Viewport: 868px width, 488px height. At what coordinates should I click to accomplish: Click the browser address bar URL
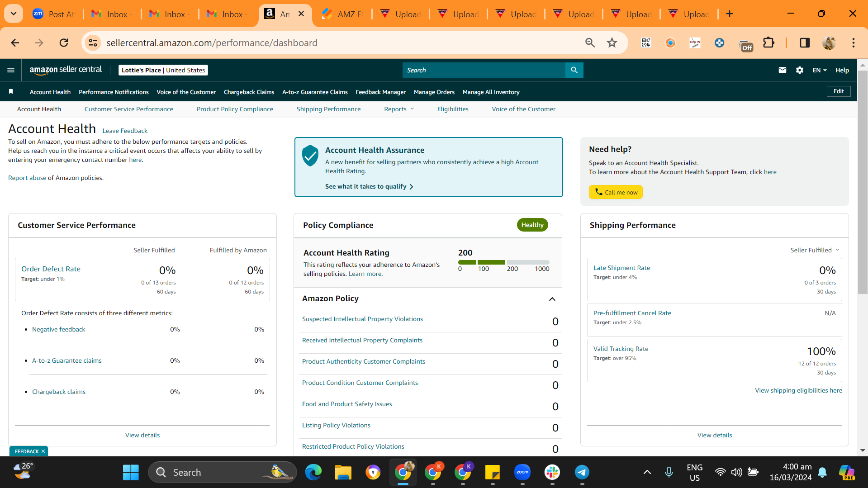coord(212,43)
